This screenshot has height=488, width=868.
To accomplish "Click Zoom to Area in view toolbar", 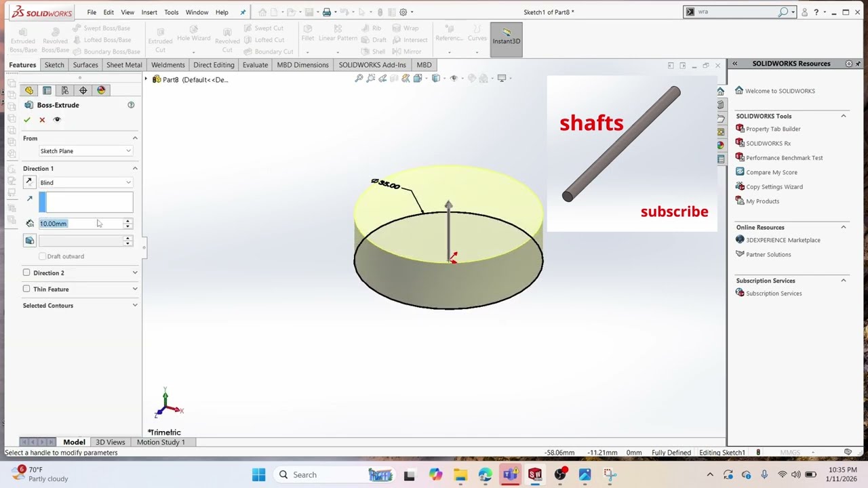I will pyautogui.click(x=371, y=79).
